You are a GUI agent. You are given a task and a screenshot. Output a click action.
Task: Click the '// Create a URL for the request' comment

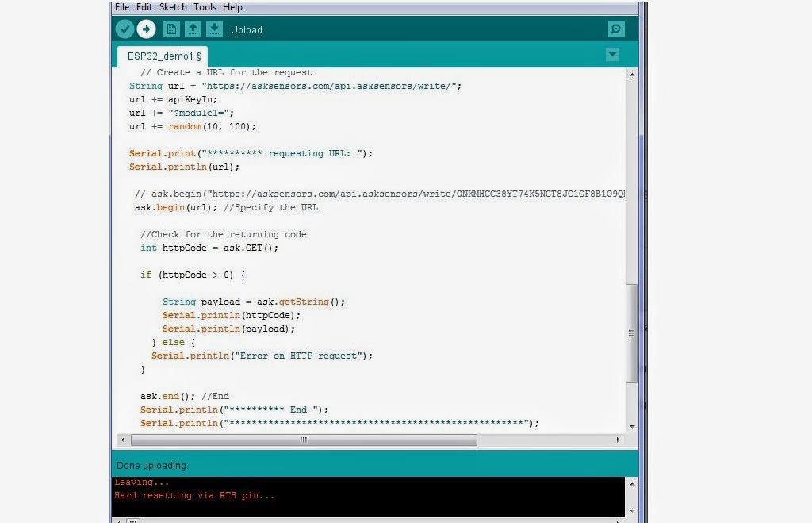point(226,72)
